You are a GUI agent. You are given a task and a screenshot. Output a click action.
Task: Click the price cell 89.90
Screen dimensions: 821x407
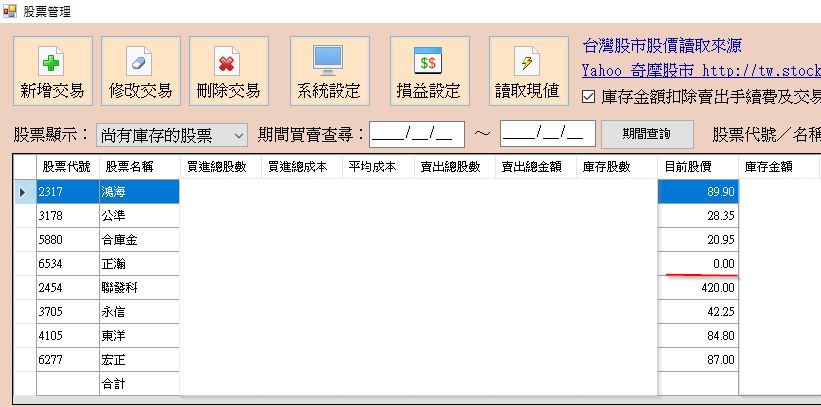click(x=698, y=192)
